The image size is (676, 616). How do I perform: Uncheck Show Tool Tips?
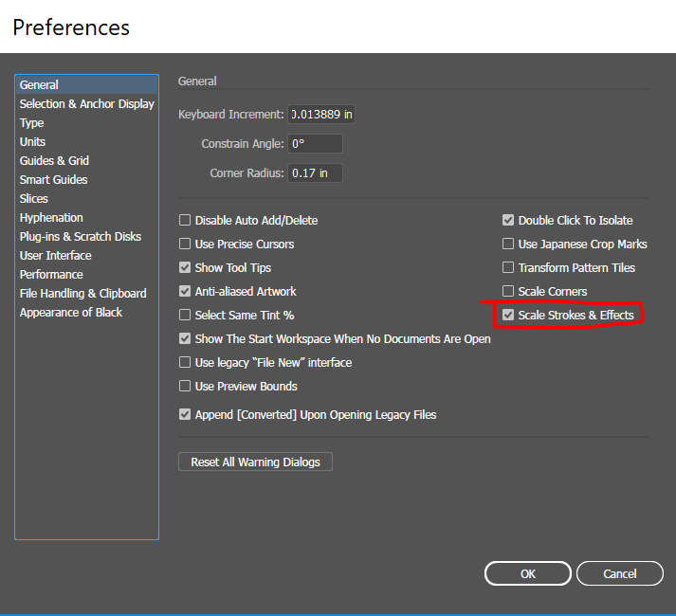tap(186, 268)
